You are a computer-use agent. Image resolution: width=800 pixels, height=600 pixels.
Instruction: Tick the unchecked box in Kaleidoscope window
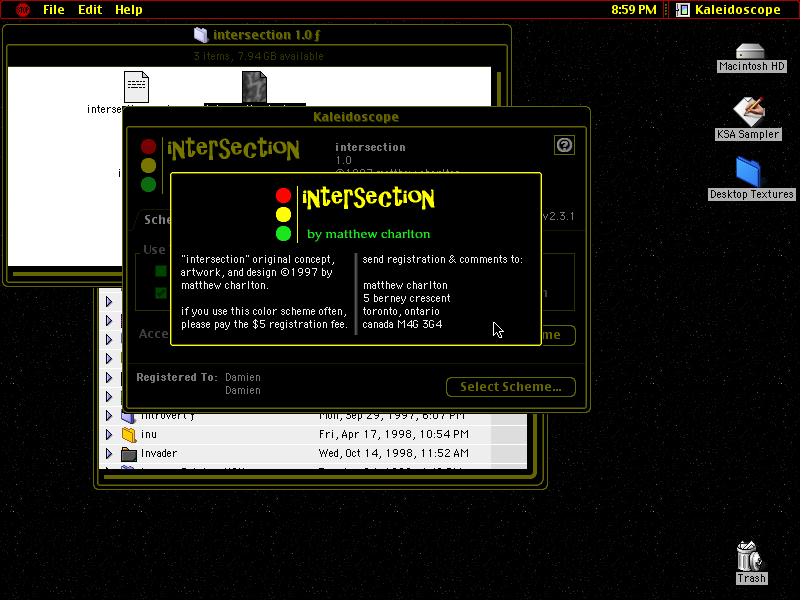(x=161, y=271)
